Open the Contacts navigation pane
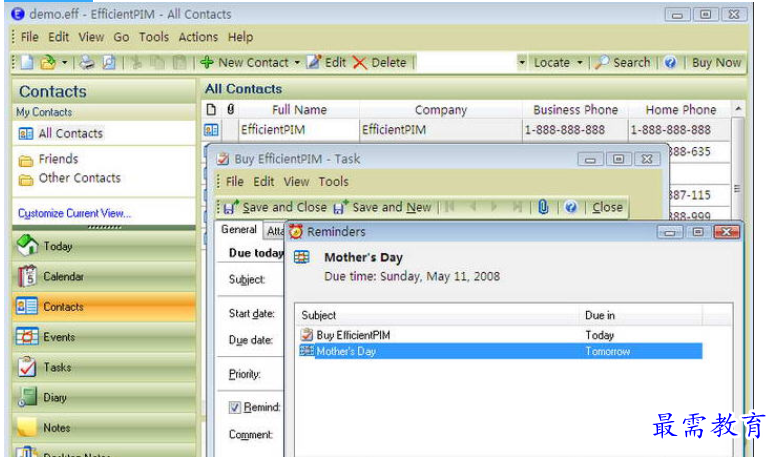Screen dimensions: 774x457 (104, 306)
